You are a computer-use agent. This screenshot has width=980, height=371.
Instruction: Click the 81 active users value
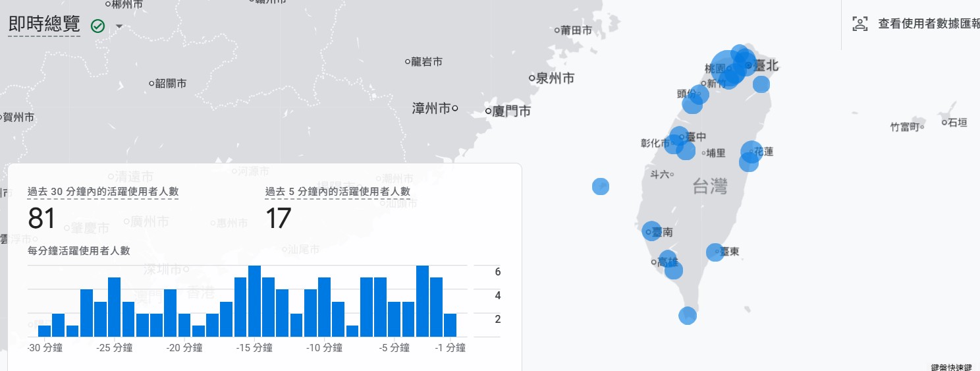(x=41, y=219)
